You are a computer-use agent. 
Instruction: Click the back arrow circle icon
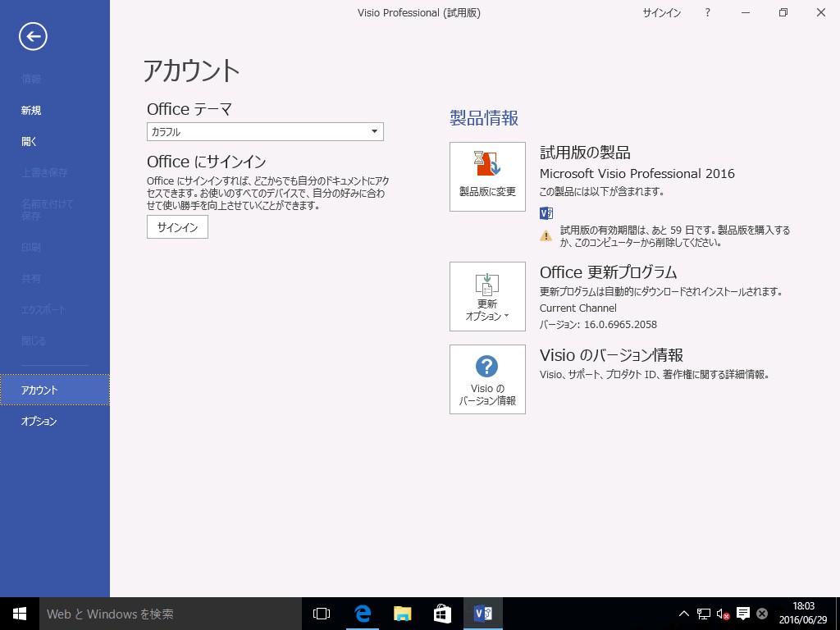pyautogui.click(x=33, y=36)
